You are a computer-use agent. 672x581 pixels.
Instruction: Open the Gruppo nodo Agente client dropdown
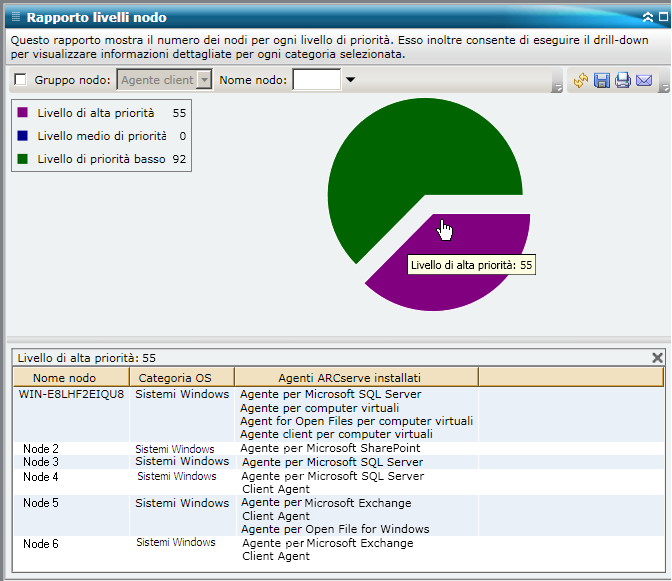coord(204,80)
